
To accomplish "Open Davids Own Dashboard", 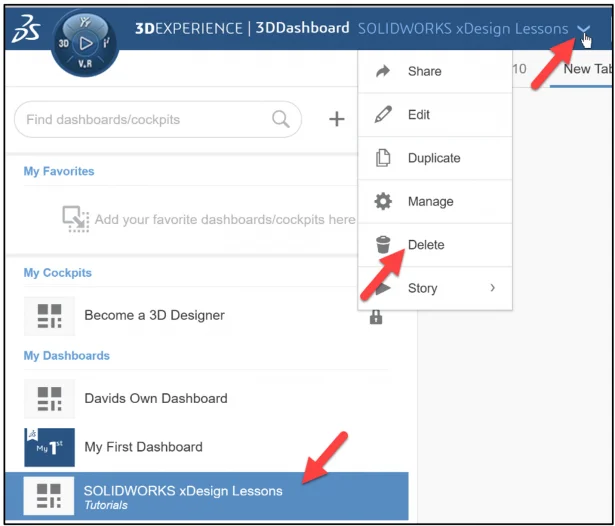I will pos(155,398).
